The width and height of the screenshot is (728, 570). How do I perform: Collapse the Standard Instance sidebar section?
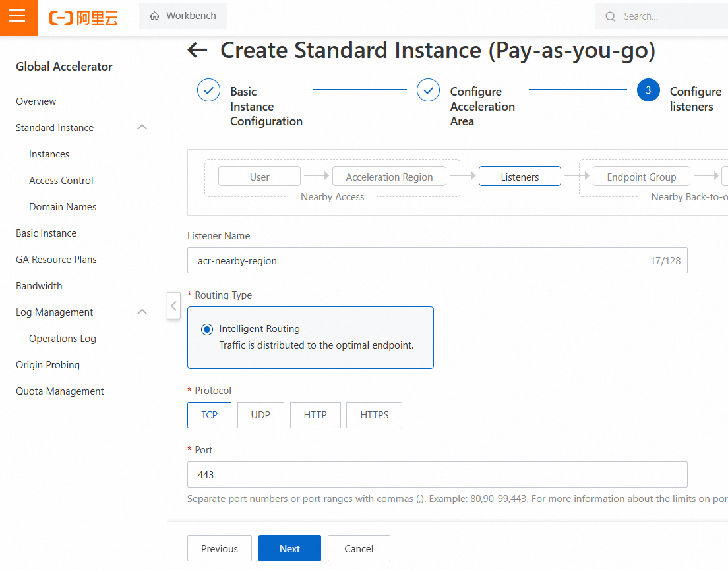(x=142, y=127)
